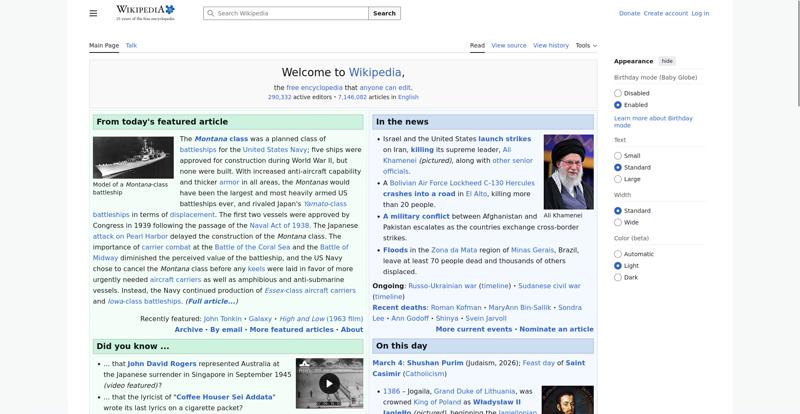Open the Ali Khamenei portrait image
This screenshot has height=414, width=800.
[568, 170]
